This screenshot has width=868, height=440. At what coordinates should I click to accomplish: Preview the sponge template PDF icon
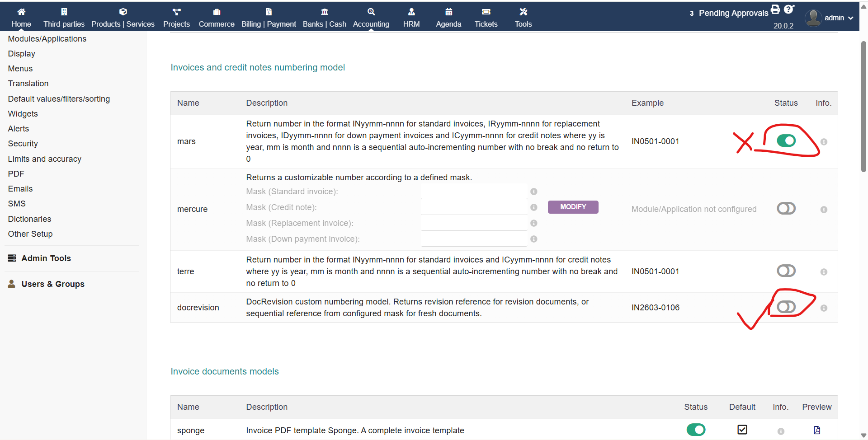coord(816,430)
